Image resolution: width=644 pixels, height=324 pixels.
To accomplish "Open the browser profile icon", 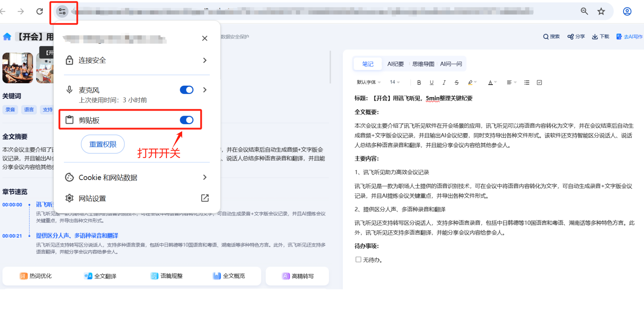I will (x=627, y=11).
